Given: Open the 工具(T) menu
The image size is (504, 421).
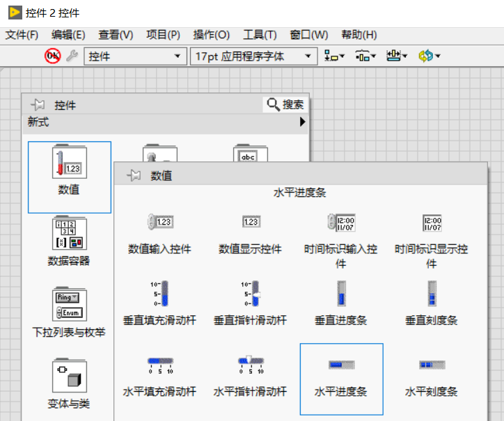Looking at the screenshot, I should point(260,35).
